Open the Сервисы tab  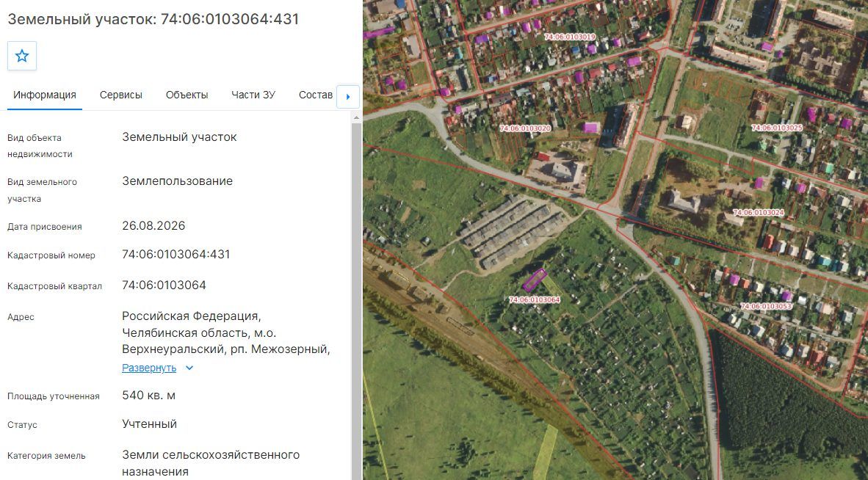[120, 95]
